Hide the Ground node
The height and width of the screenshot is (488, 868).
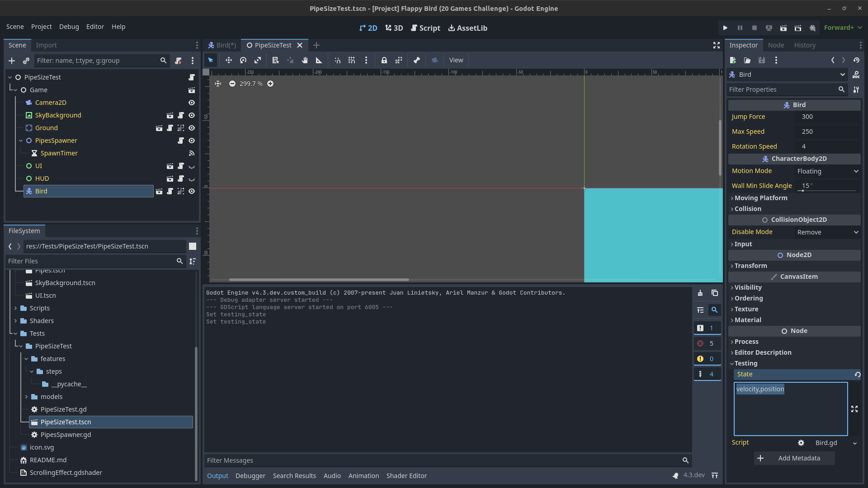192,128
